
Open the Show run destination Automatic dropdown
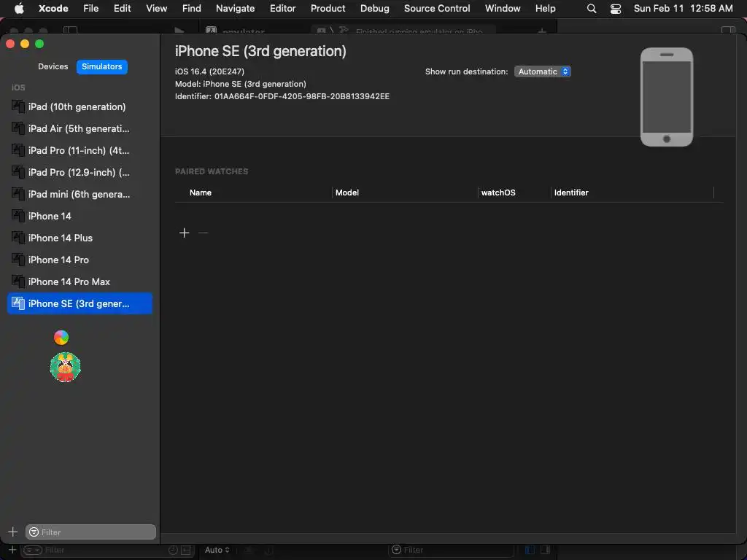click(x=542, y=71)
